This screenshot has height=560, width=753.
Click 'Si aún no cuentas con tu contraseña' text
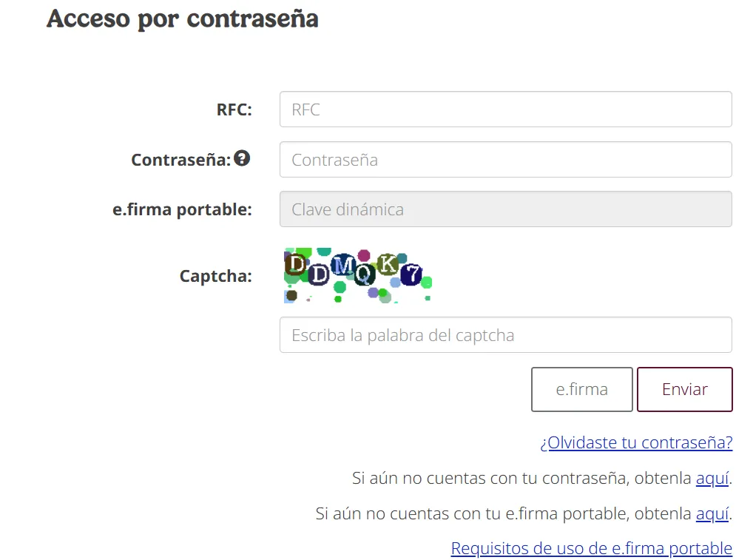(488, 478)
